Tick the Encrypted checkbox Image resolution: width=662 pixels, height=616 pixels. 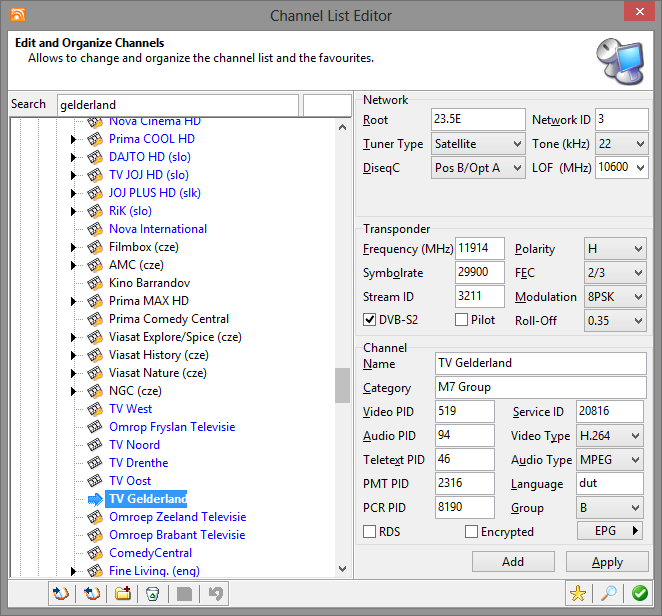click(472, 532)
